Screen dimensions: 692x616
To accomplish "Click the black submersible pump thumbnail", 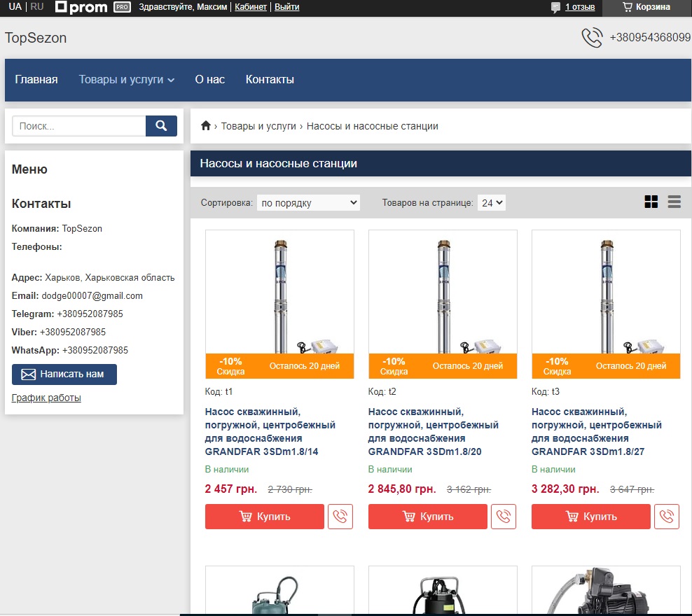I will click(443, 591).
